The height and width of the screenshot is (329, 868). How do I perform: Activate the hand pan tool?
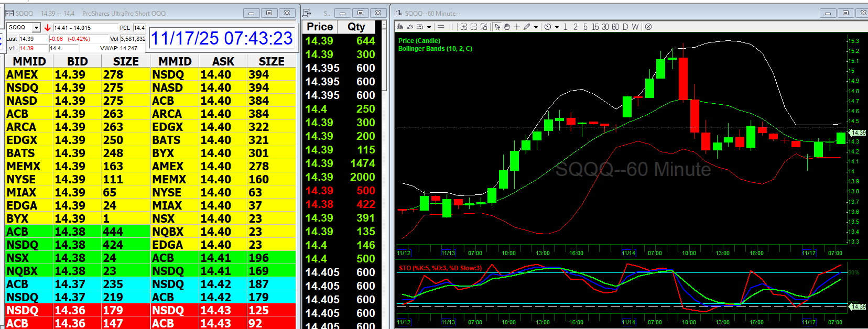pos(507,27)
